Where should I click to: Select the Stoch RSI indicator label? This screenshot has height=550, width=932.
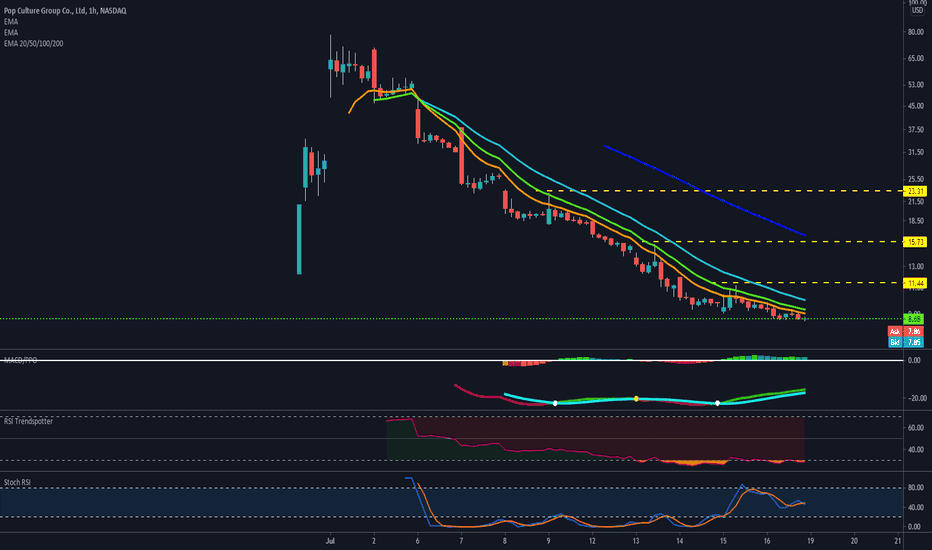coord(17,482)
